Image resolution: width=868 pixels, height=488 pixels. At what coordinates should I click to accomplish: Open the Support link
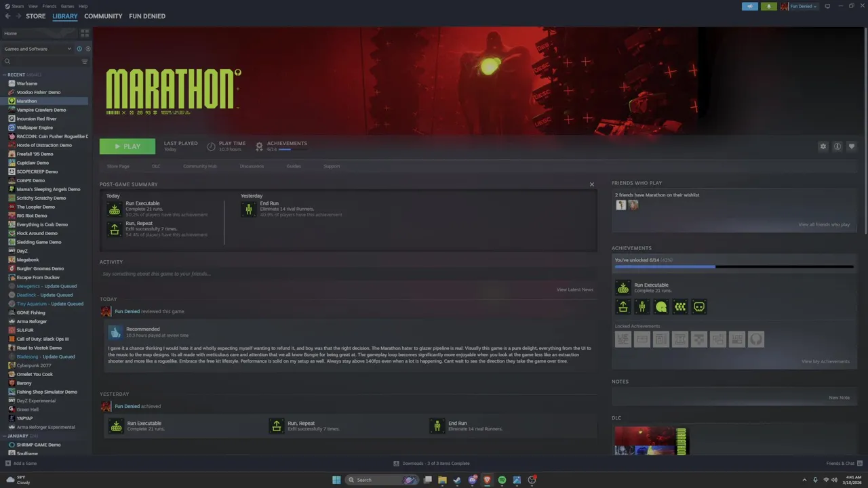click(332, 166)
